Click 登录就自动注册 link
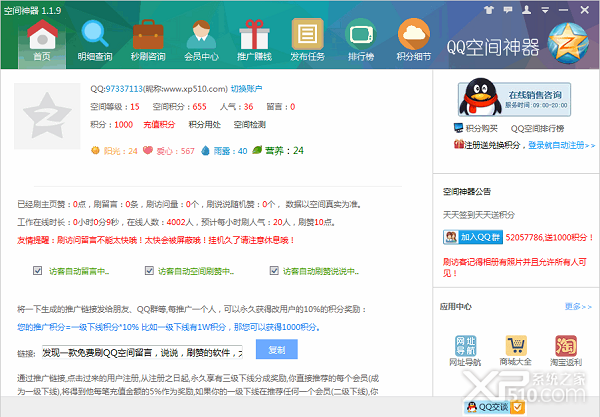The width and height of the screenshot is (600, 417). tap(561, 145)
